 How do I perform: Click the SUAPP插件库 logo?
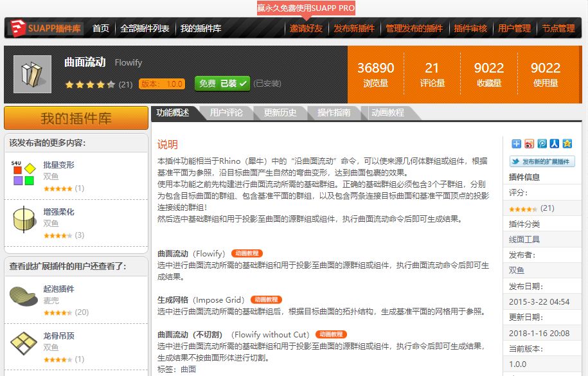(x=46, y=28)
